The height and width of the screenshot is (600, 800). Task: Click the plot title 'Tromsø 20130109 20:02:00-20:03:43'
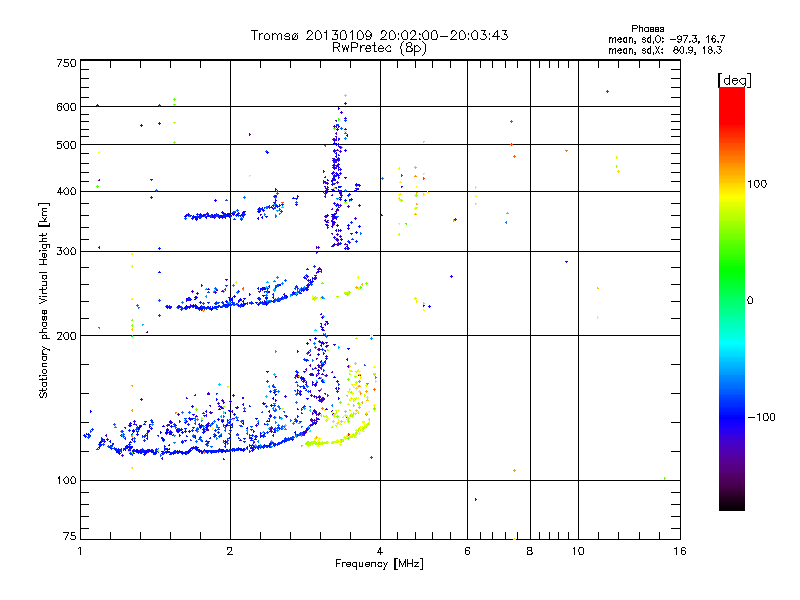[x=379, y=35]
